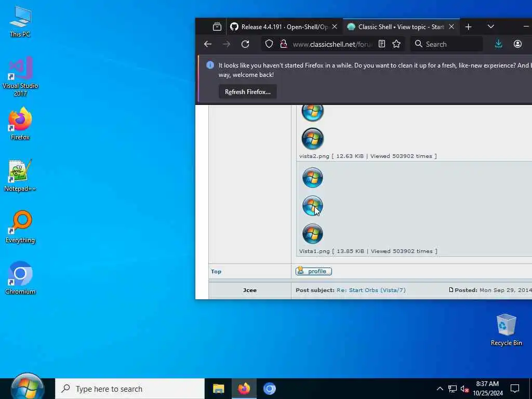Open the Firefox downloads panel
This screenshot has width=532, height=399.
498,44
